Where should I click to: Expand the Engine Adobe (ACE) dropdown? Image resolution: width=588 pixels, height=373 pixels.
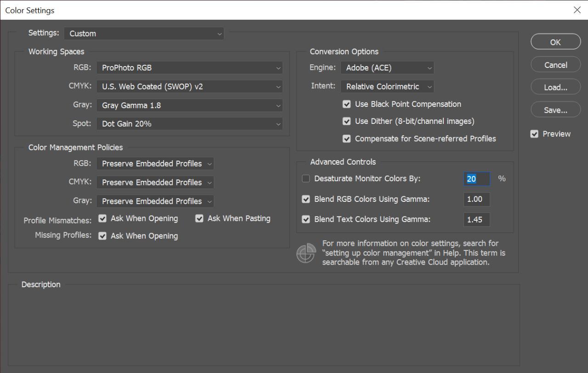pos(387,68)
